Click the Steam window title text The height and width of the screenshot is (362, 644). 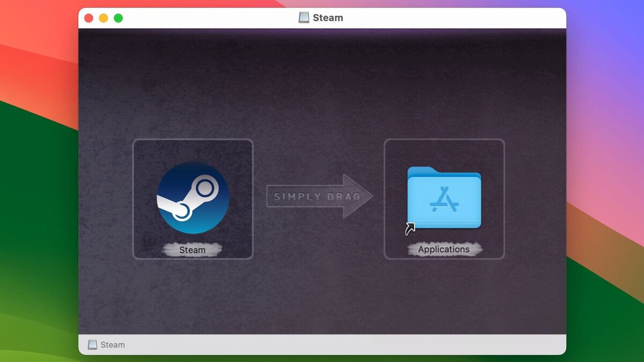coord(328,18)
